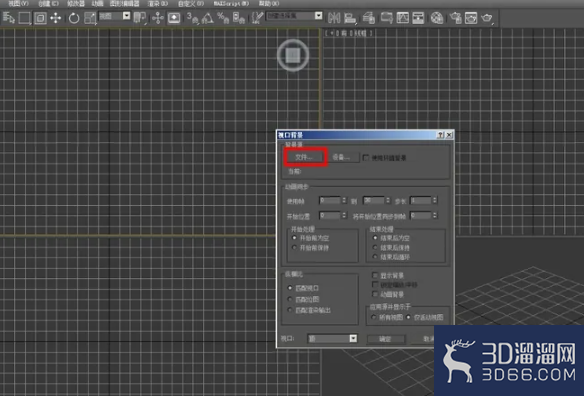Open the Curve Editor icon

(x=402, y=18)
